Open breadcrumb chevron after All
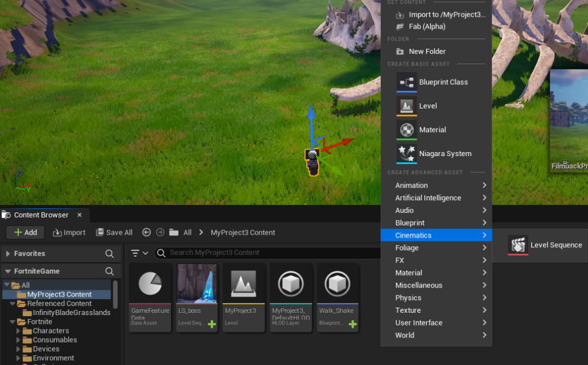The image size is (588, 365). pos(201,232)
